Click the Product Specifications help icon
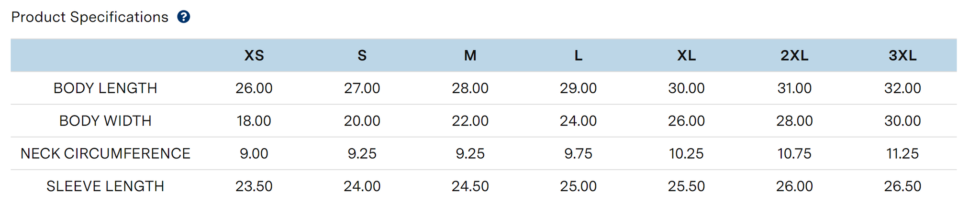The width and height of the screenshot is (980, 216). tap(184, 17)
